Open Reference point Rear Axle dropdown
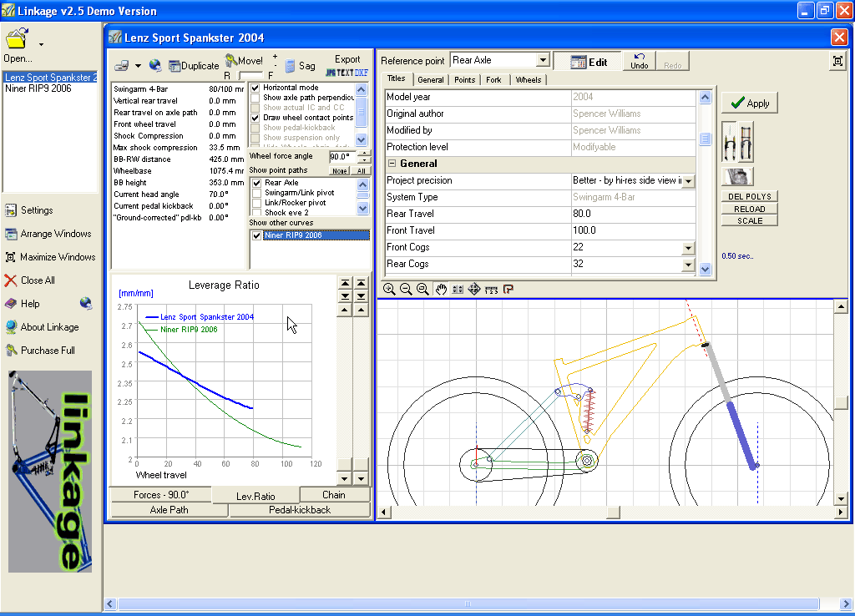This screenshot has width=855, height=616. [x=543, y=60]
